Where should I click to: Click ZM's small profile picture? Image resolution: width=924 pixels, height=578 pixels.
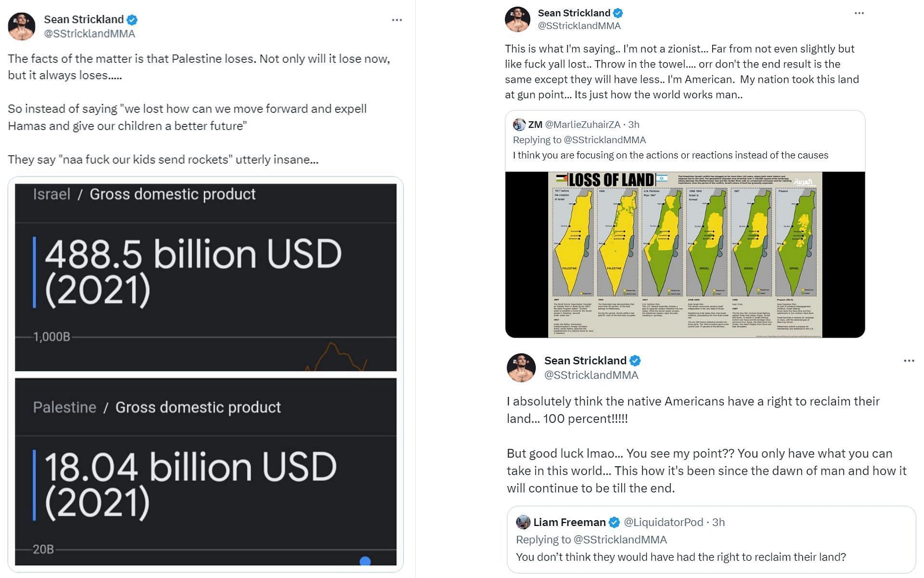[519, 125]
